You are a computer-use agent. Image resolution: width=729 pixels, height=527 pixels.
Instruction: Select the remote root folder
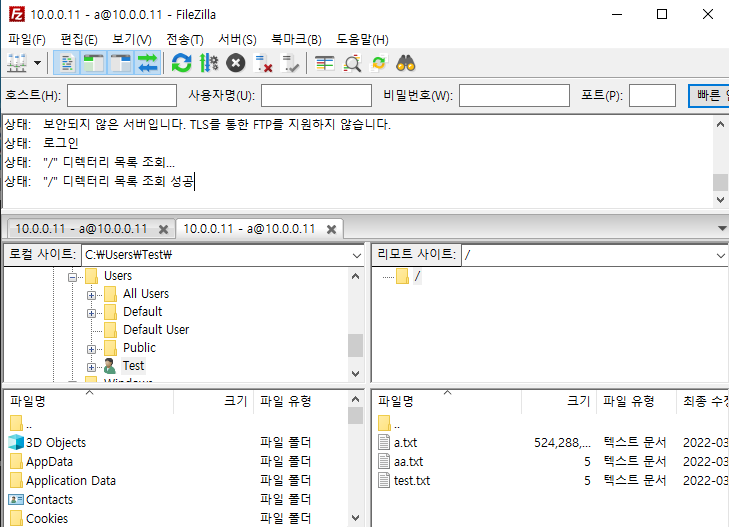(417, 276)
